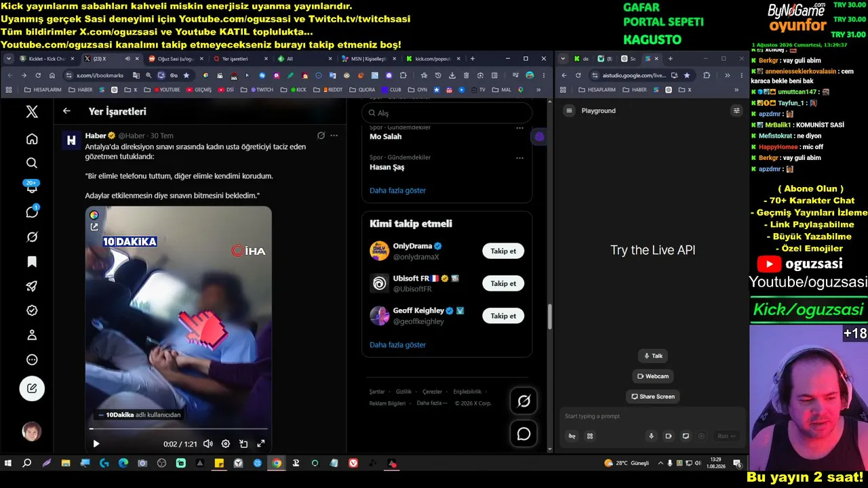Viewport: 868px width, 488px height.
Task: Click the search field labeled Alış
Action: coord(447,113)
